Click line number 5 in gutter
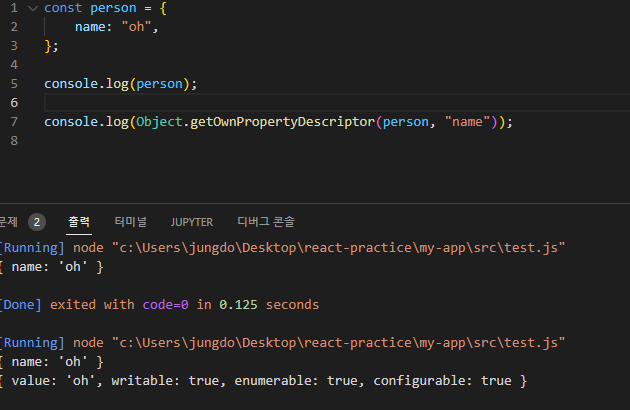This screenshot has height=410, width=630. pos(14,84)
